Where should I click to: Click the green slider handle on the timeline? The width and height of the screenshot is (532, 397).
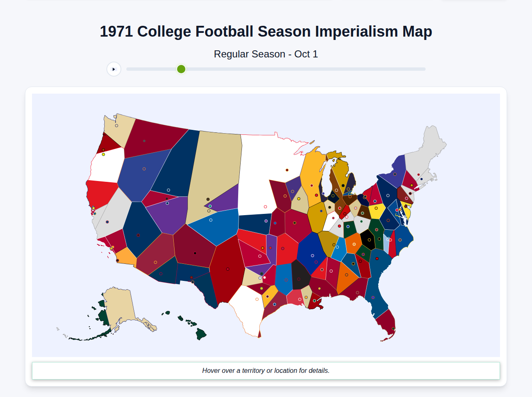[181, 69]
